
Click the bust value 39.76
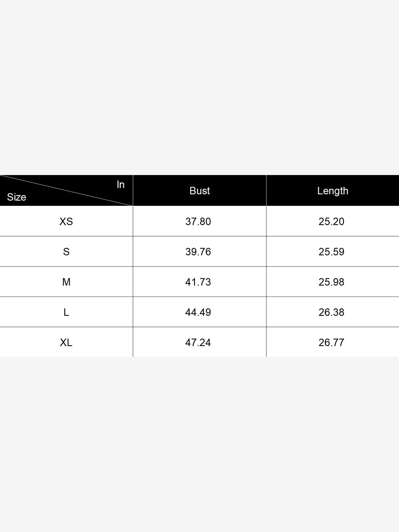point(198,252)
